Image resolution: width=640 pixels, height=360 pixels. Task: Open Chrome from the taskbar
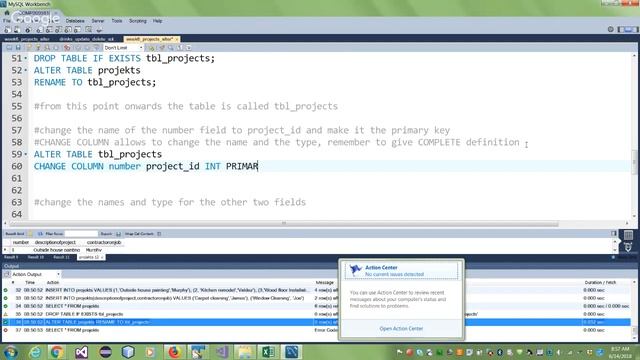(57, 351)
